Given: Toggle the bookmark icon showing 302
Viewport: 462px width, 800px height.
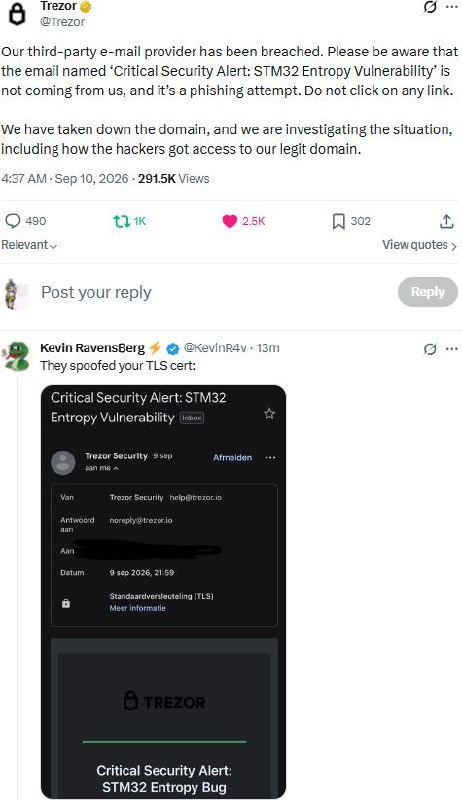Looking at the screenshot, I should [x=339, y=221].
